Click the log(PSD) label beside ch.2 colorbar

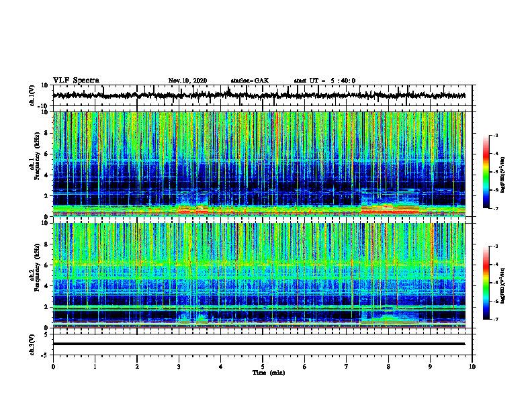click(x=504, y=285)
